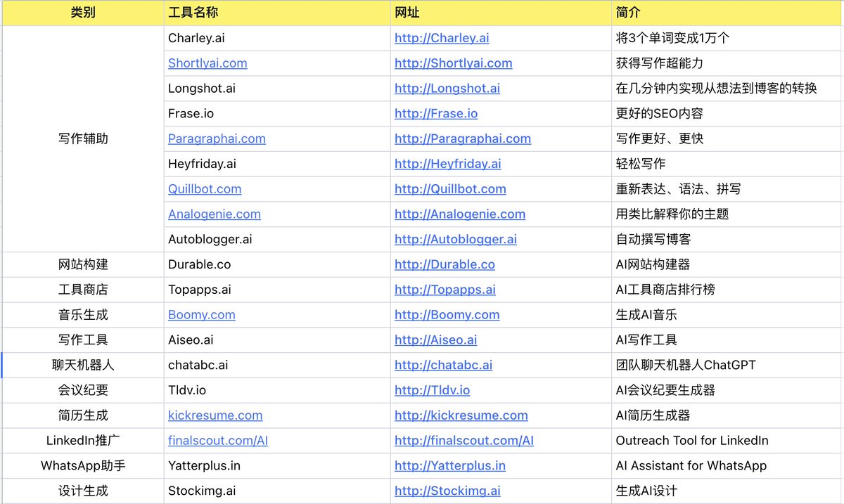Image resolution: width=844 pixels, height=504 pixels.
Task: Select the 生成AI设计 description cell
Action: pos(727,491)
